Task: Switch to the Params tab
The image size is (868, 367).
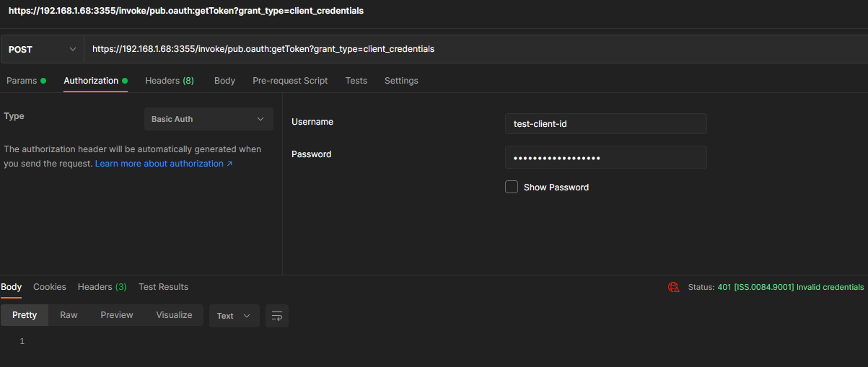Action: 22,81
